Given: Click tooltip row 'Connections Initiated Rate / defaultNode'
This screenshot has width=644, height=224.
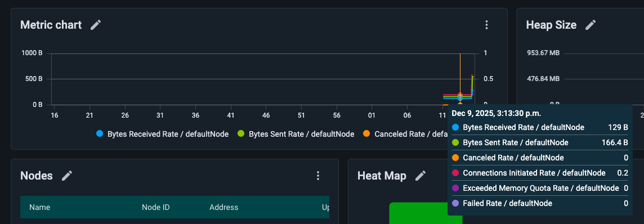Looking at the screenshot, I should (540, 173).
